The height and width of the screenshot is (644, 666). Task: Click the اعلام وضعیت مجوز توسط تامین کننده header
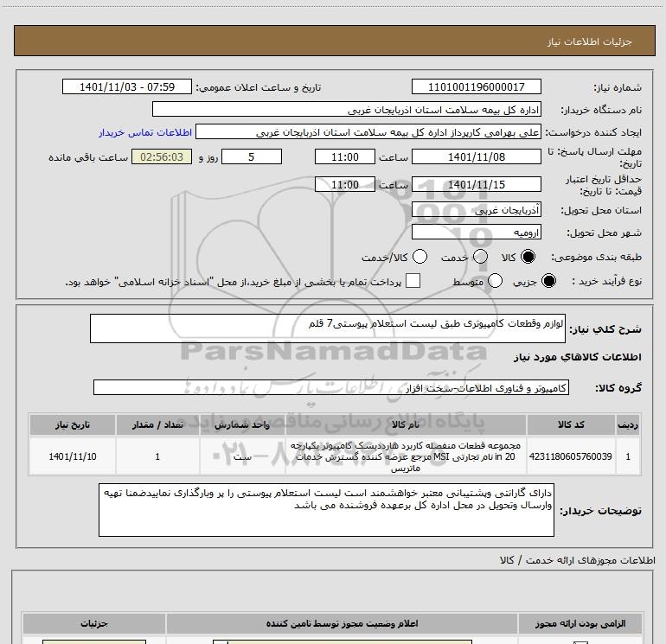[342, 623]
